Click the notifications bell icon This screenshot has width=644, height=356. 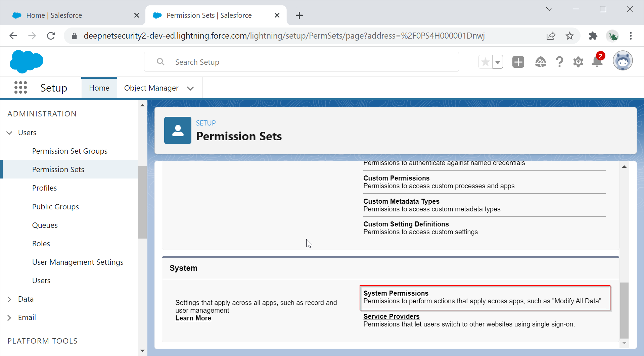[x=597, y=62]
